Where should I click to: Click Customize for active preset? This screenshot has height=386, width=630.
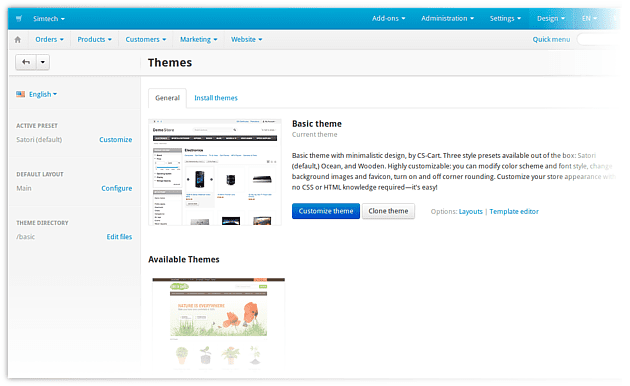tap(116, 139)
